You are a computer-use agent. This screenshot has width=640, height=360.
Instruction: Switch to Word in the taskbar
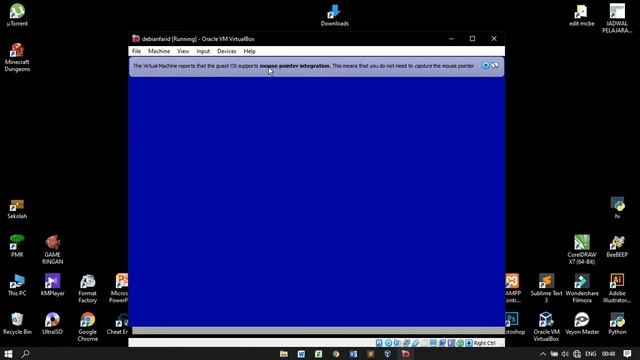(301, 354)
